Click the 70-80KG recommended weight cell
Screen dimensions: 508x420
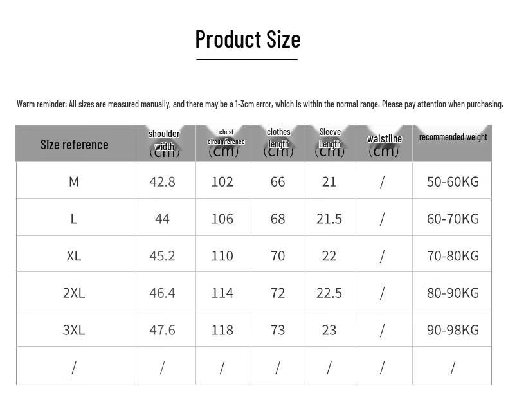[453, 256]
